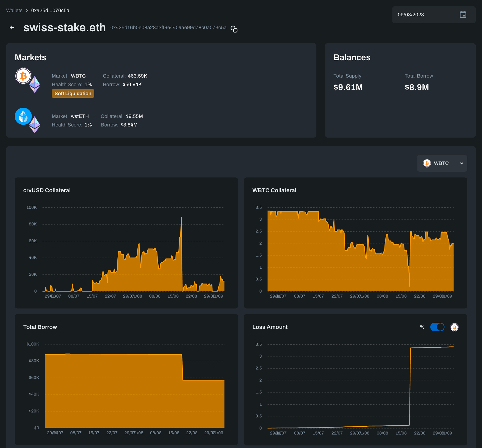Image resolution: width=482 pixels, height=448 pixels.
Task: Click Total Supply value $9.61M
Action: coord(348,87)
